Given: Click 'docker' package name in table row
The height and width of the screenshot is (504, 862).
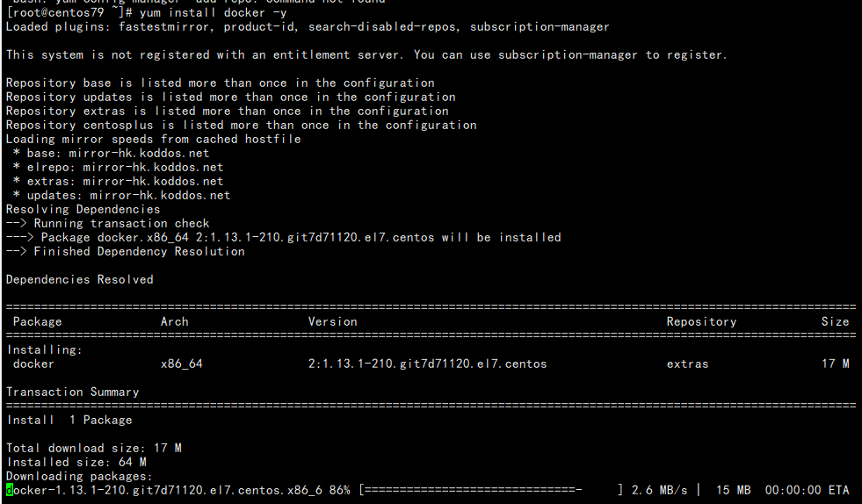Looking at the screenshot, I should point(33,364).
